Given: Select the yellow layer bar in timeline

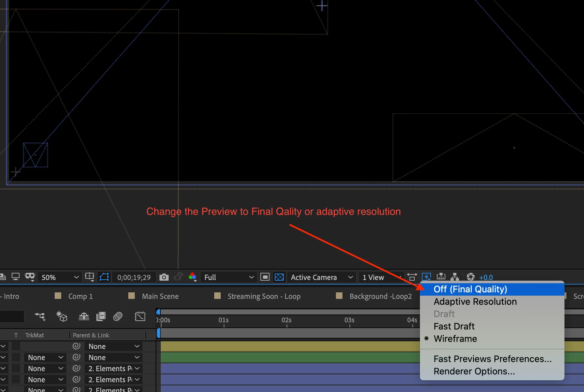Looking at the screenshot, I should click(290, 346).
